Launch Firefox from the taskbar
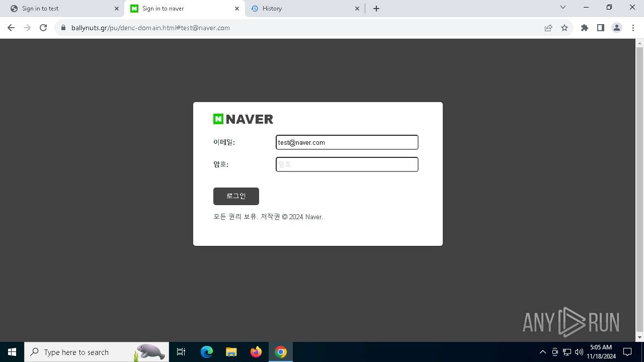Screen dimensions: 644x362 256,352
